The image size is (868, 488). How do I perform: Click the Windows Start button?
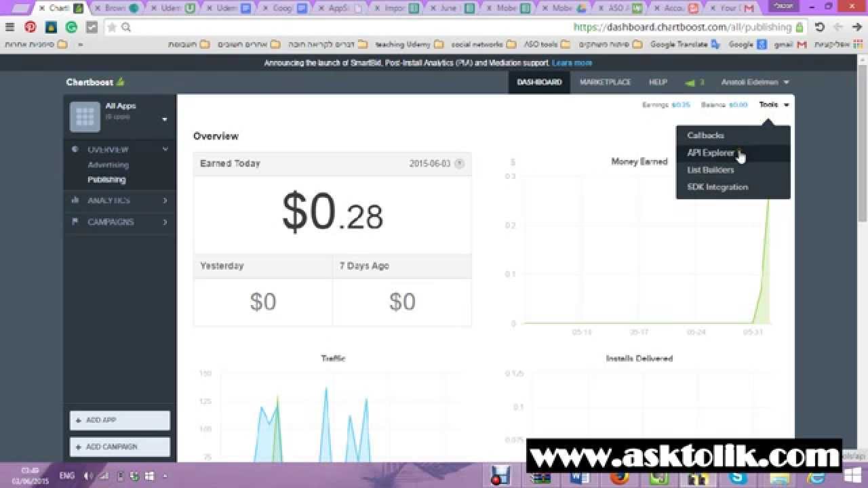tap(853, 475)
